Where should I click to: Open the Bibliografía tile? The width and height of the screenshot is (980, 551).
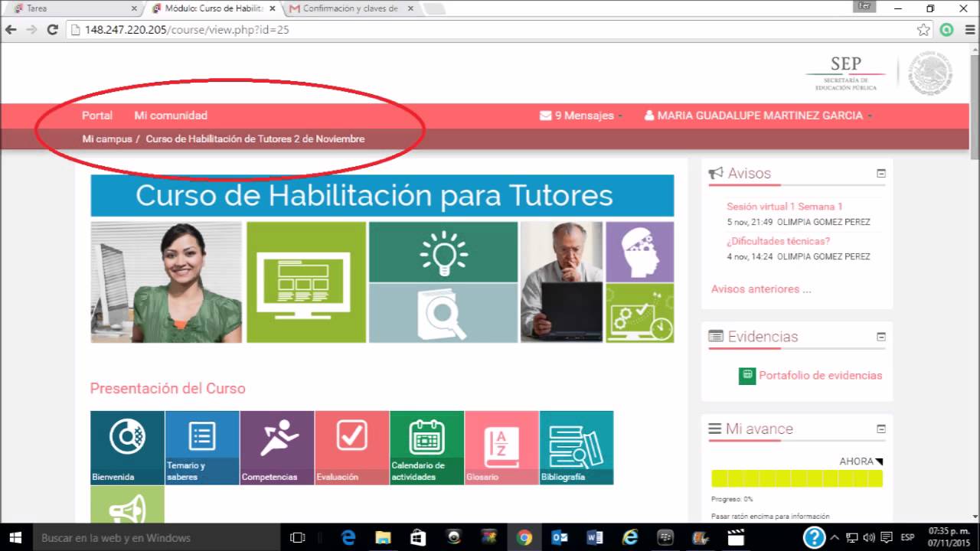(577, 448)
